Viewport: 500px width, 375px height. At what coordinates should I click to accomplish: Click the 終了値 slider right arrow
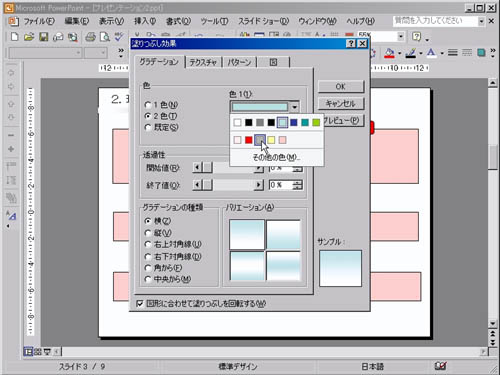[258, 185]
